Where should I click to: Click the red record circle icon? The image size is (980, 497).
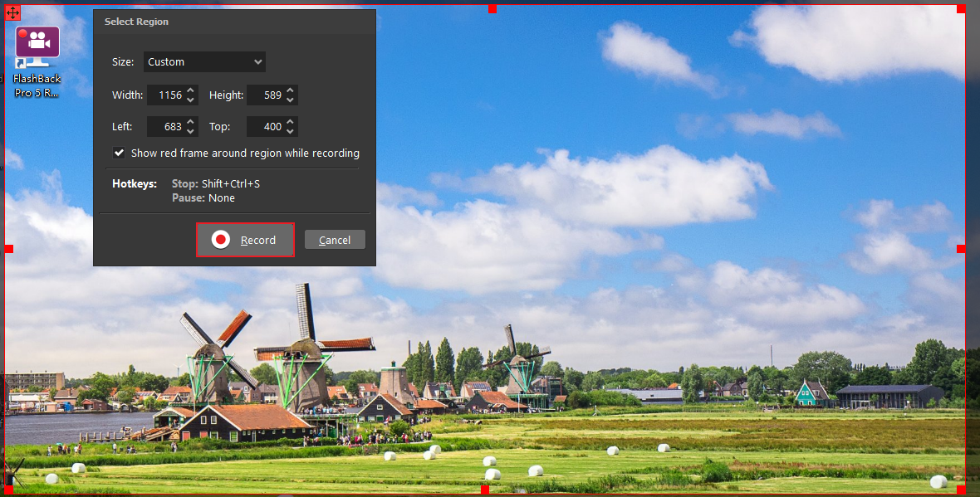(220, 240)
